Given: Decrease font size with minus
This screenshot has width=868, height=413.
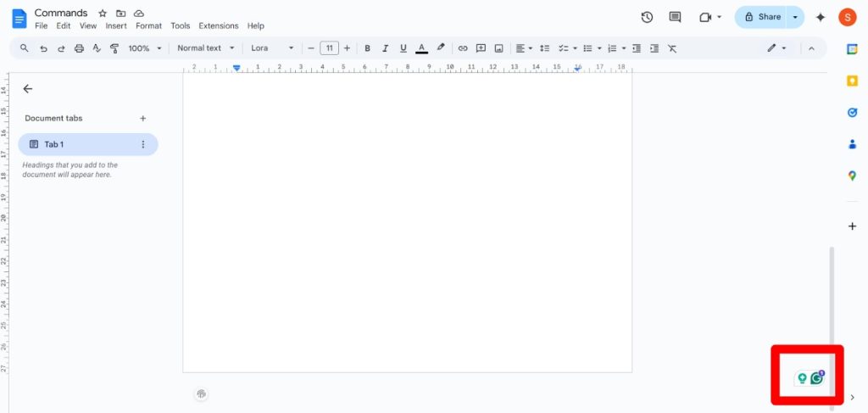Looking at the screenshot, I should pos(310,48).
